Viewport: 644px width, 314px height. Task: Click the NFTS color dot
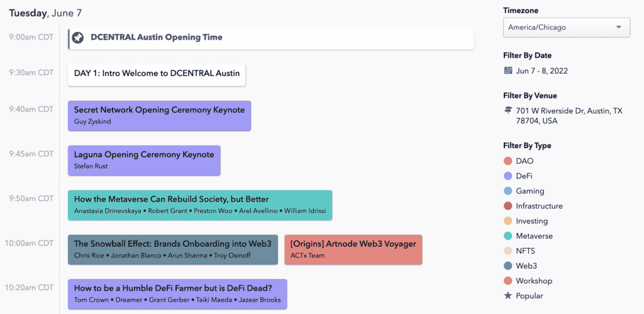pos(508,251)
